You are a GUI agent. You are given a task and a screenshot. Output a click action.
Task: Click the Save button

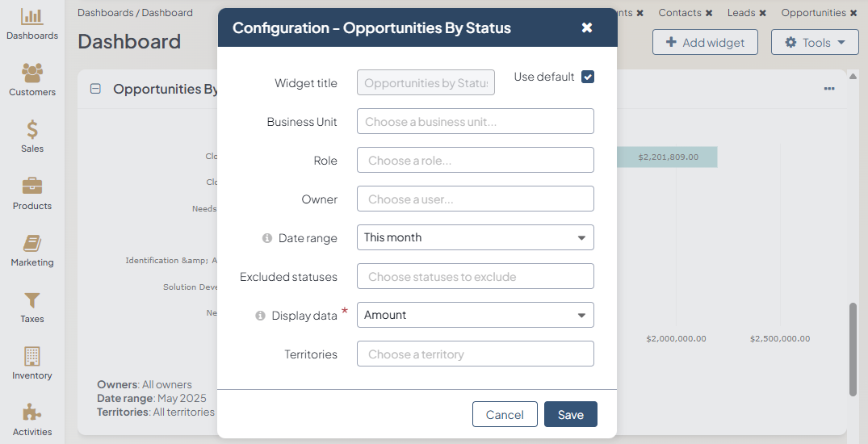[570, 414]
